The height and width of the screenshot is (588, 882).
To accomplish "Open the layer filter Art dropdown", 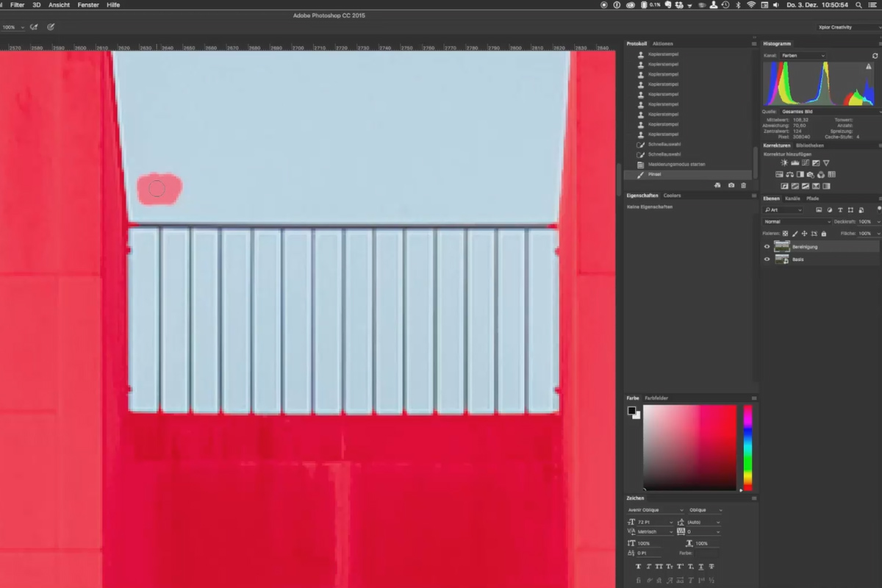I will [782, 210].
